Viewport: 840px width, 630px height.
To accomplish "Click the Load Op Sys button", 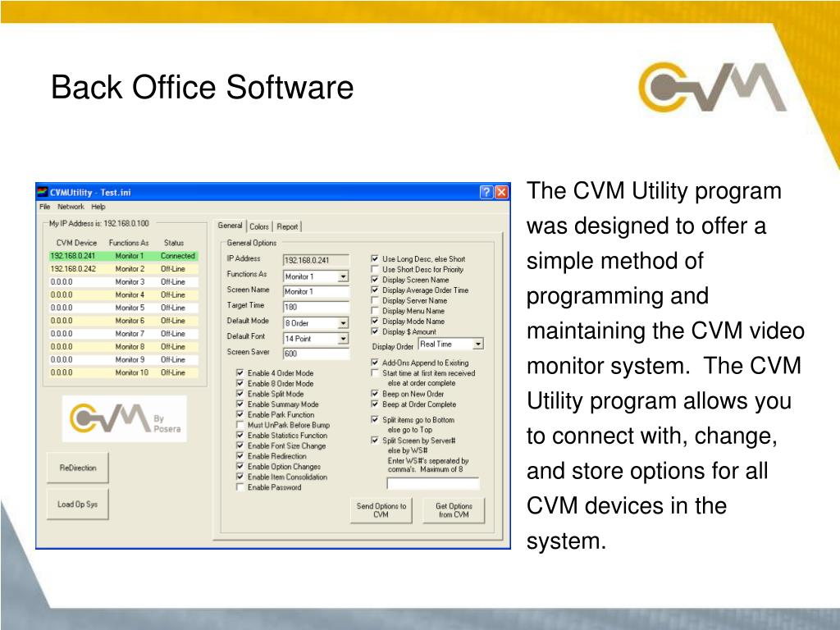I will (x=78, y=504).
